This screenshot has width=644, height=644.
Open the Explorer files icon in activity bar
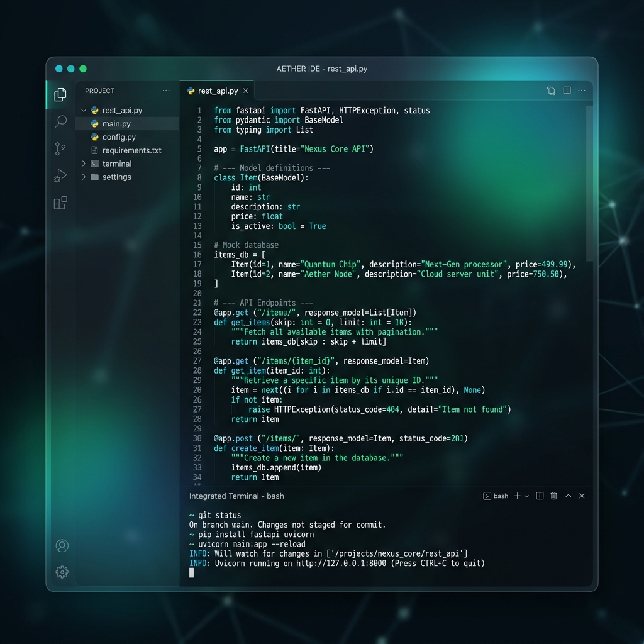point(60,94)
